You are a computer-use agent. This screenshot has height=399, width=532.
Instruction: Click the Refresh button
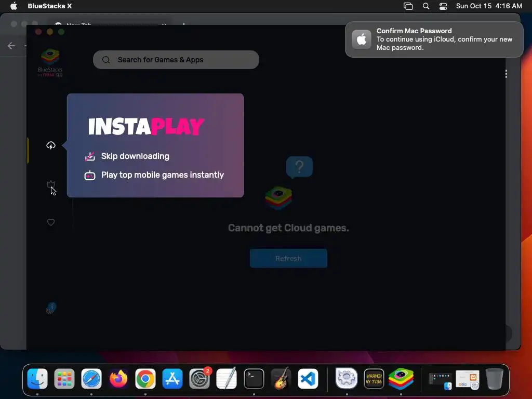[x=288, y=258]
